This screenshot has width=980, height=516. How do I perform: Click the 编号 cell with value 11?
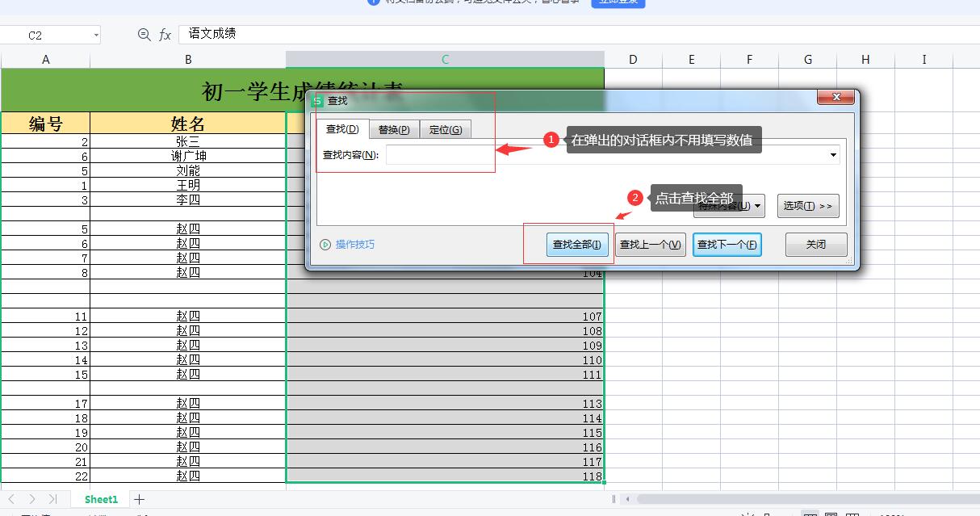(x=45, y=317)
